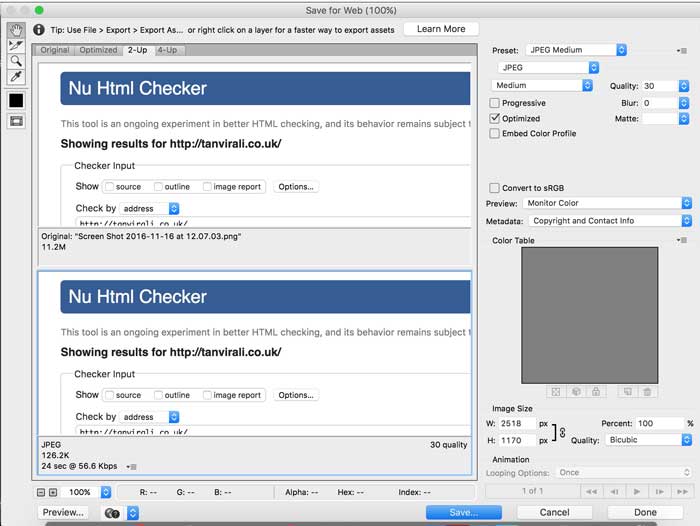
Task: Select the Hand tool
Action: pyautogui.click(x=16, y=30)
